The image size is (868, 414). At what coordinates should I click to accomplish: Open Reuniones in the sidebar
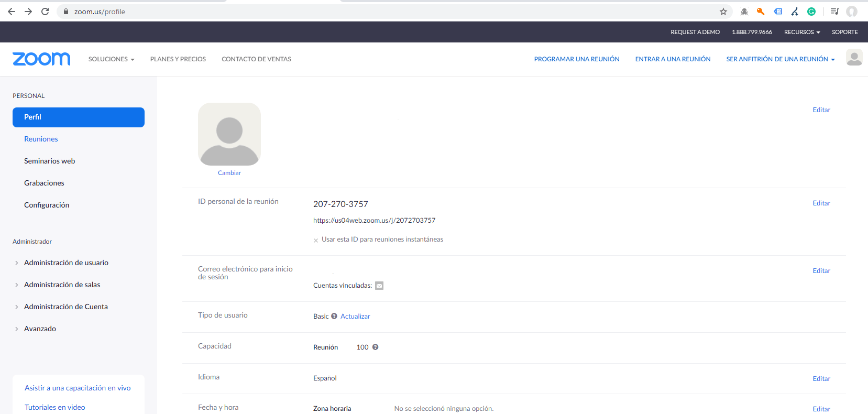41,139
